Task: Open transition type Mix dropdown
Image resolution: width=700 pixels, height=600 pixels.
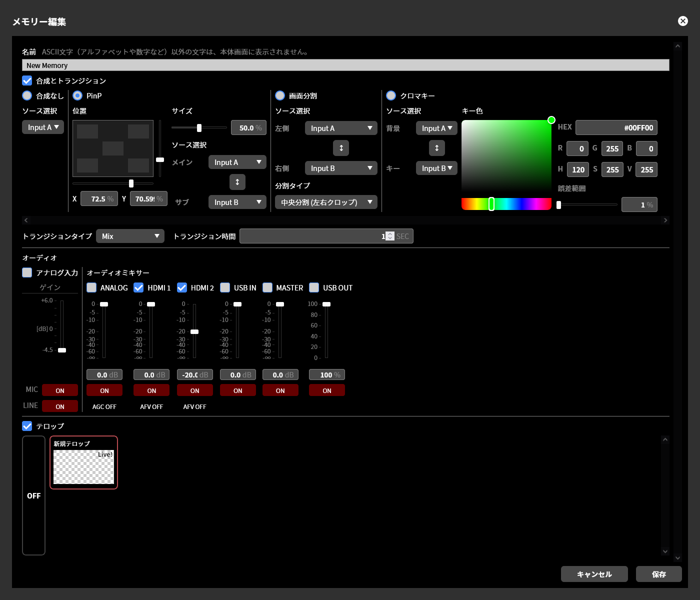Action: point(130,236)
